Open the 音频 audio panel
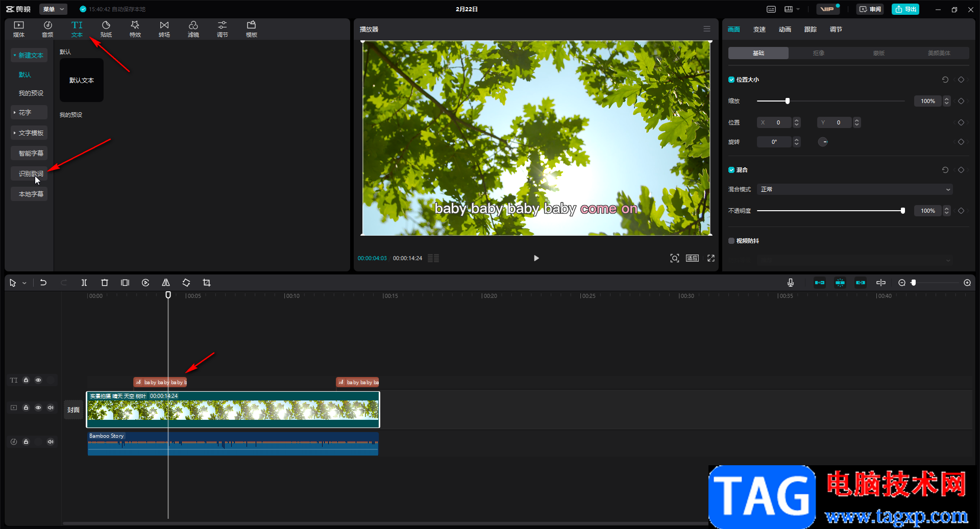980x529 pixels. tap(47, 29)
